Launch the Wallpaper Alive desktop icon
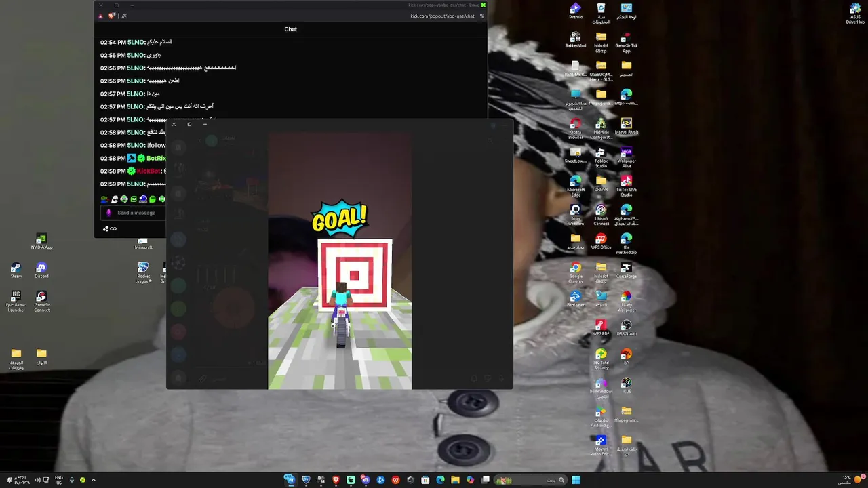868x488 pixels. click(627, 158)
